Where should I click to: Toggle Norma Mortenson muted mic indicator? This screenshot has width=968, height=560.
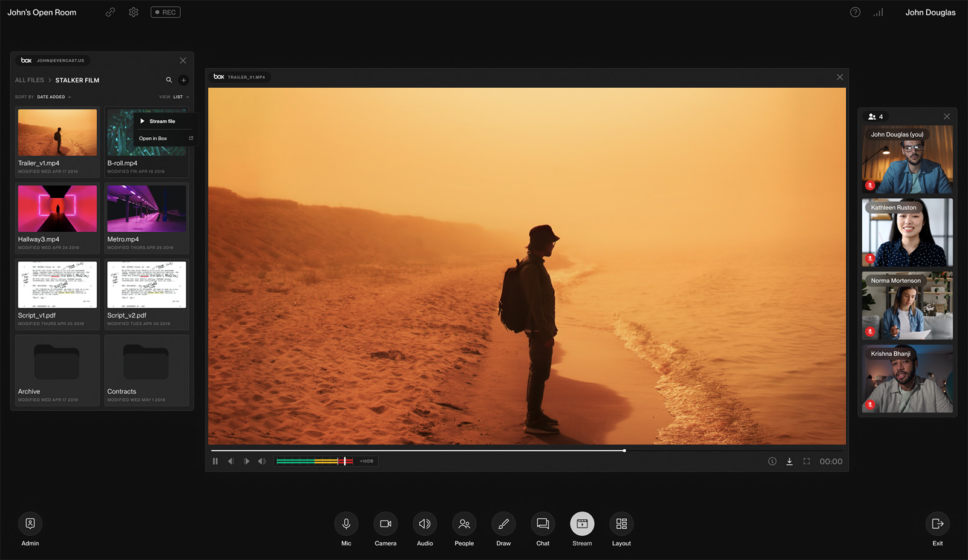point(870,331)
